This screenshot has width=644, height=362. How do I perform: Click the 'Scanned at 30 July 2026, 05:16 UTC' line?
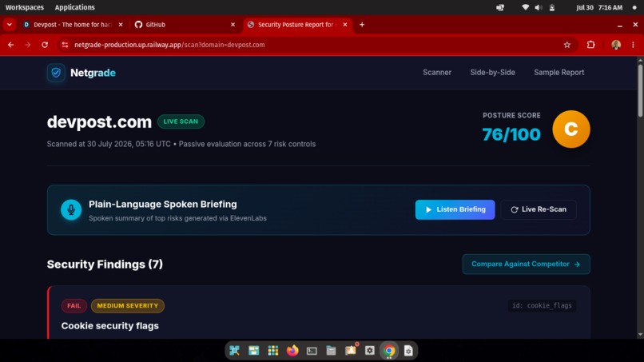109,144
